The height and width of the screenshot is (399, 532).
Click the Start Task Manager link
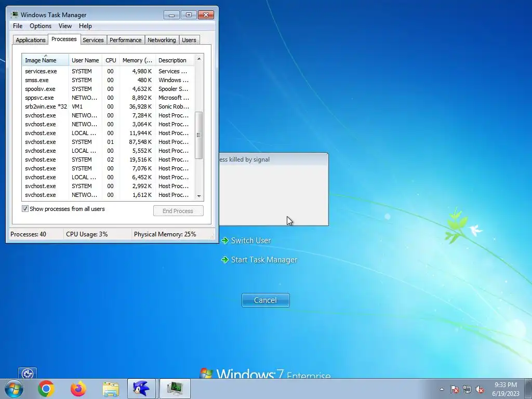(x=264, y=260)
